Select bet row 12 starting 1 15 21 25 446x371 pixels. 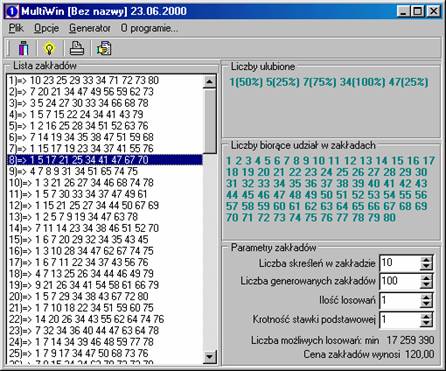[105, 205]
